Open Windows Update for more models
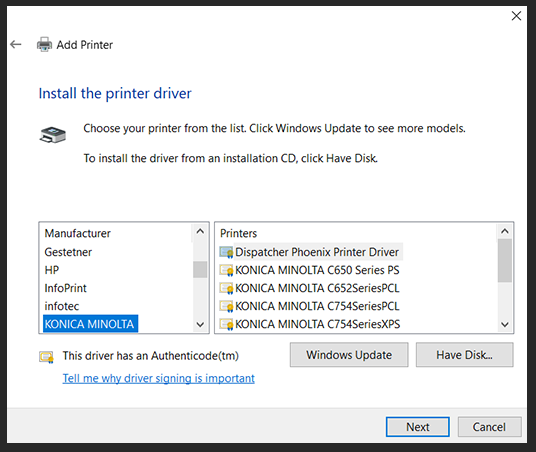 point(349,355)
